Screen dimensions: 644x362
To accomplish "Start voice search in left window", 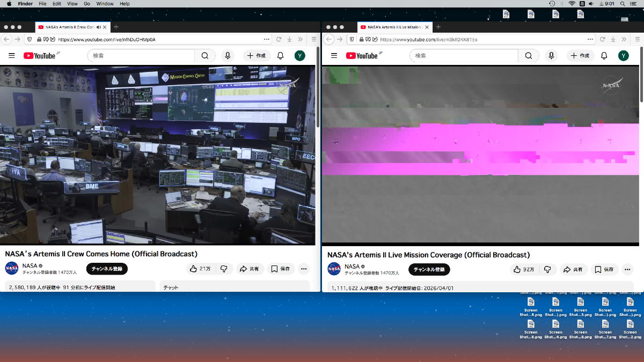I will coord(228,55).
